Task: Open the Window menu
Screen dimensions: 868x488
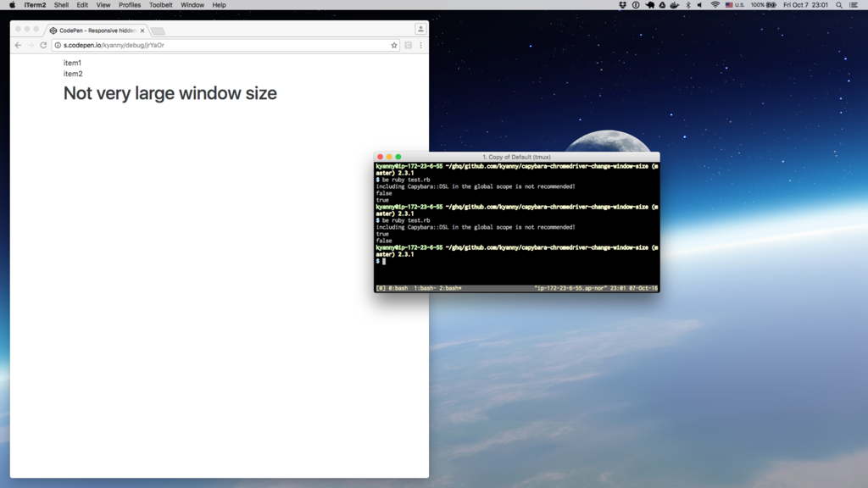Action: point(192,5)
